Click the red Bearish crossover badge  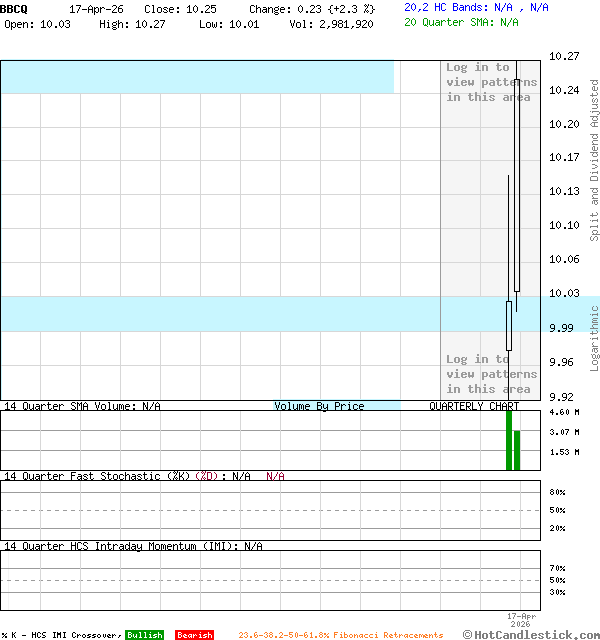[194, 635]
